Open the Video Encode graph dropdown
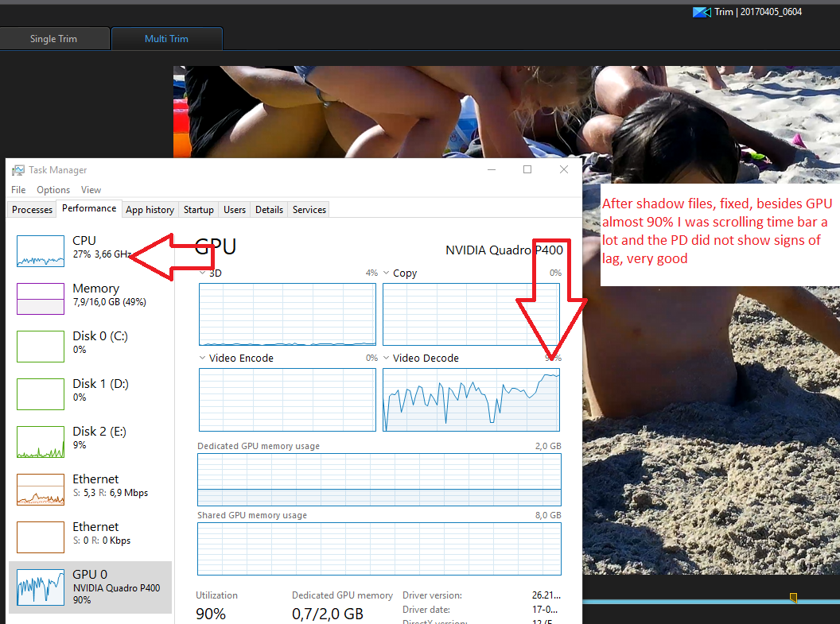 [203, 358]
